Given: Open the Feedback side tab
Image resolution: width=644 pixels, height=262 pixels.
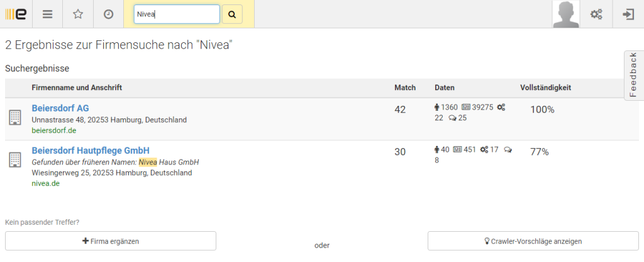Looking at the screenshot, I should click(634, 75).
